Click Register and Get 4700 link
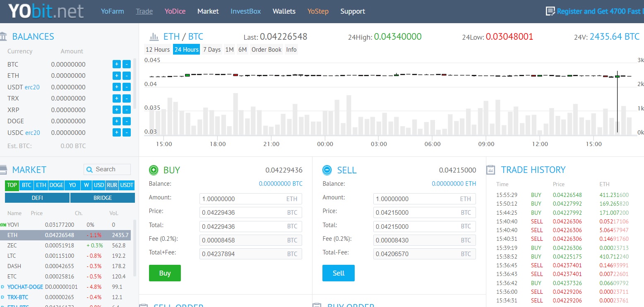The image size is (644, 307). click(x=600, y=11)
